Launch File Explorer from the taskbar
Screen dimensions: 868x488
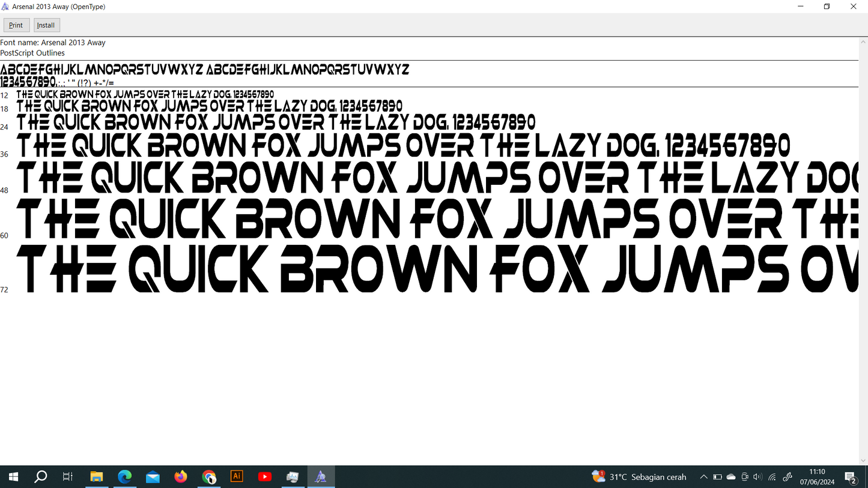97,477
